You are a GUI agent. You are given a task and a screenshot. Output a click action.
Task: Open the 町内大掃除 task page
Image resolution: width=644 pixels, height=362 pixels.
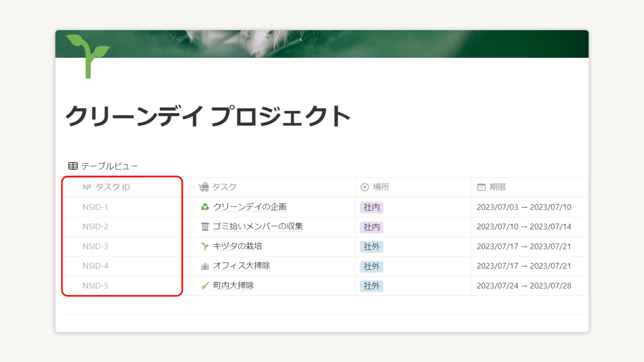click(233, 286)
